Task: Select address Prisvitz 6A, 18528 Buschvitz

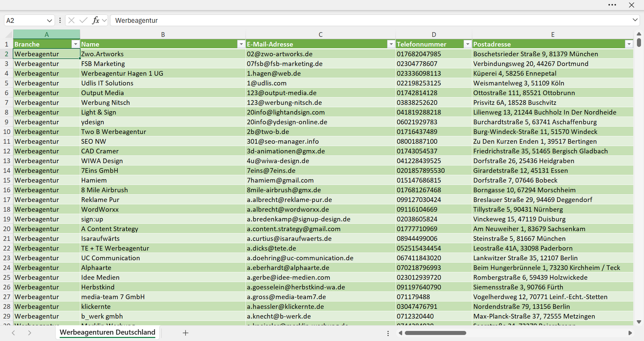Action: point(553,103)
